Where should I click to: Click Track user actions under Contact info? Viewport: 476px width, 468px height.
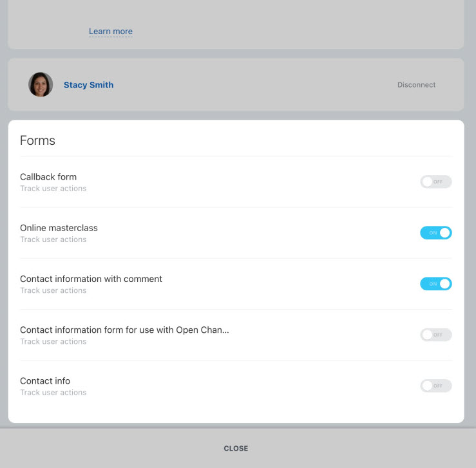pyautogui.click(x=53, y=392)
